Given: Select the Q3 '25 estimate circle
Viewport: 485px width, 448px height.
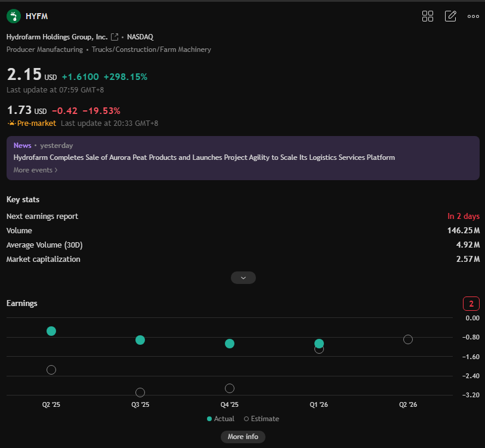Looking at the screenshot, I should tap(140, 393).
